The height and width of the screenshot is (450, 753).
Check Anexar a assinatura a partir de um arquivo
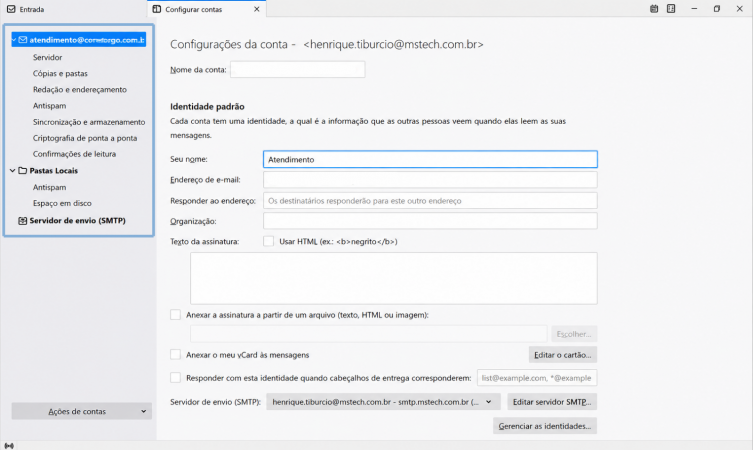(x=175, y=315)
